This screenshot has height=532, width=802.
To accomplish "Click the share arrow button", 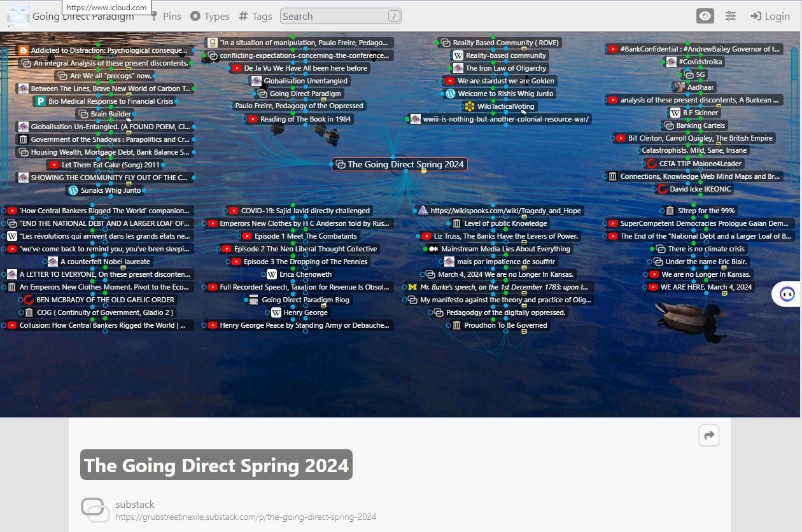I will click(709, 435).
